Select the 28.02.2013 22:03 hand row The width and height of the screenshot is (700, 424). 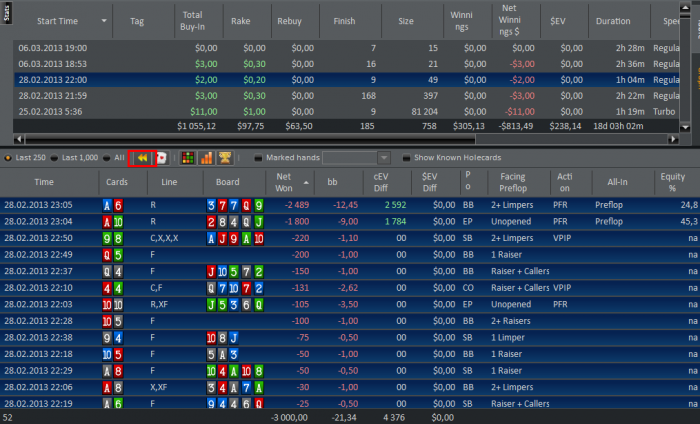click(x=350, y=304)
